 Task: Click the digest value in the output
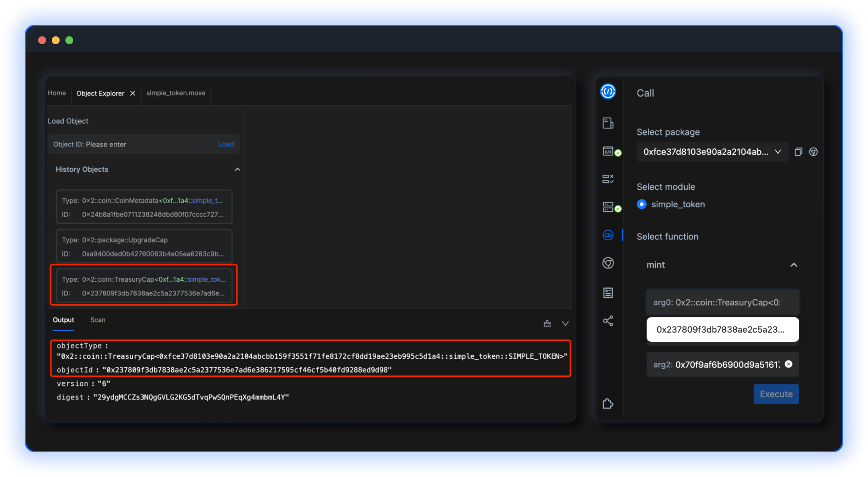pos(191,397)
